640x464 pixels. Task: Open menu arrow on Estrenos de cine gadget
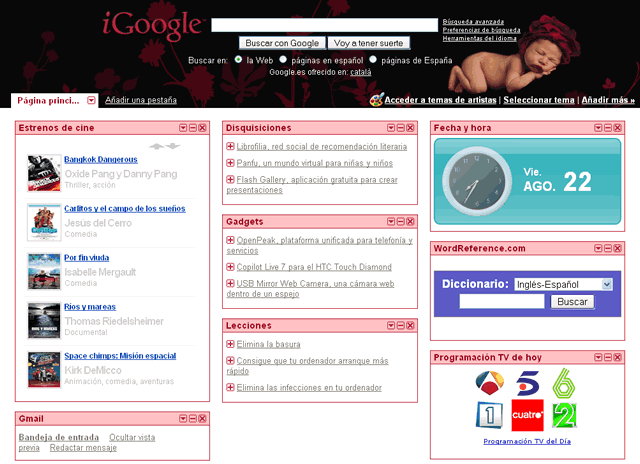[x=183, y=128]
